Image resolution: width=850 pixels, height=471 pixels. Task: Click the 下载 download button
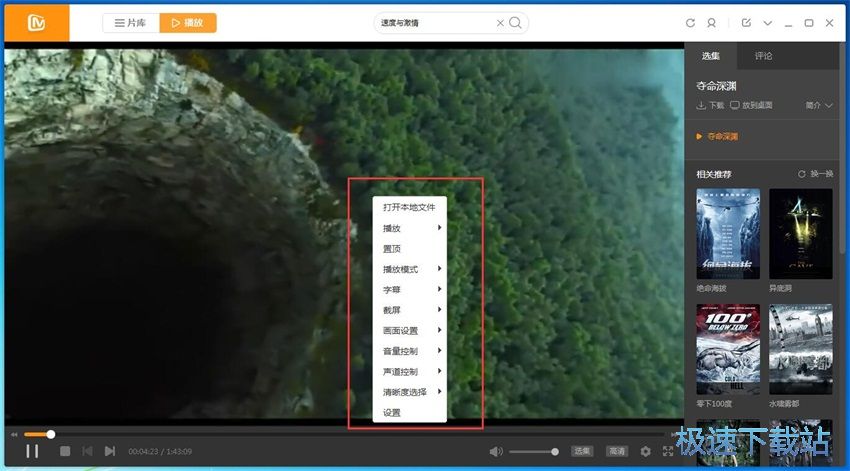710,105
